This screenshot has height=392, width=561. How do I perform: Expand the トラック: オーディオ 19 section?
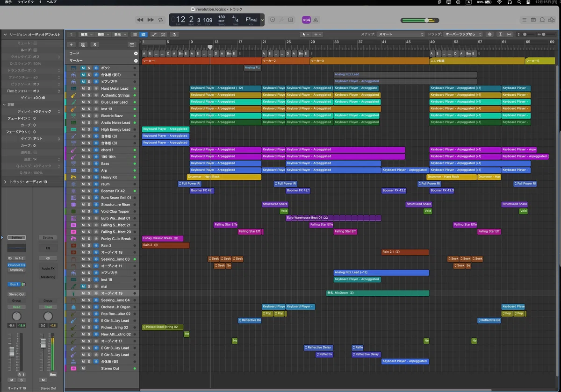5,182
